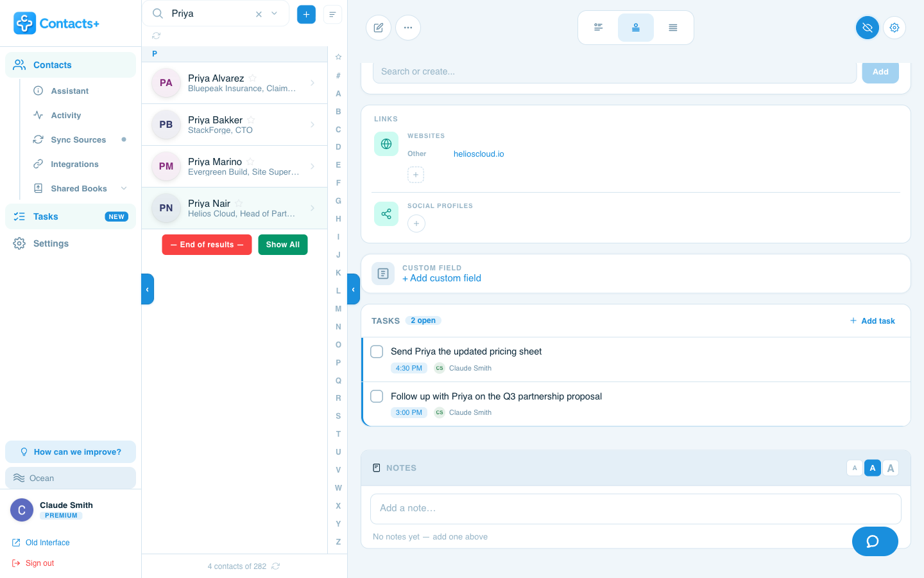924x578 pixels.
Task: Click the 4:30 PM task time badge
Action: (x=409, y=368)
